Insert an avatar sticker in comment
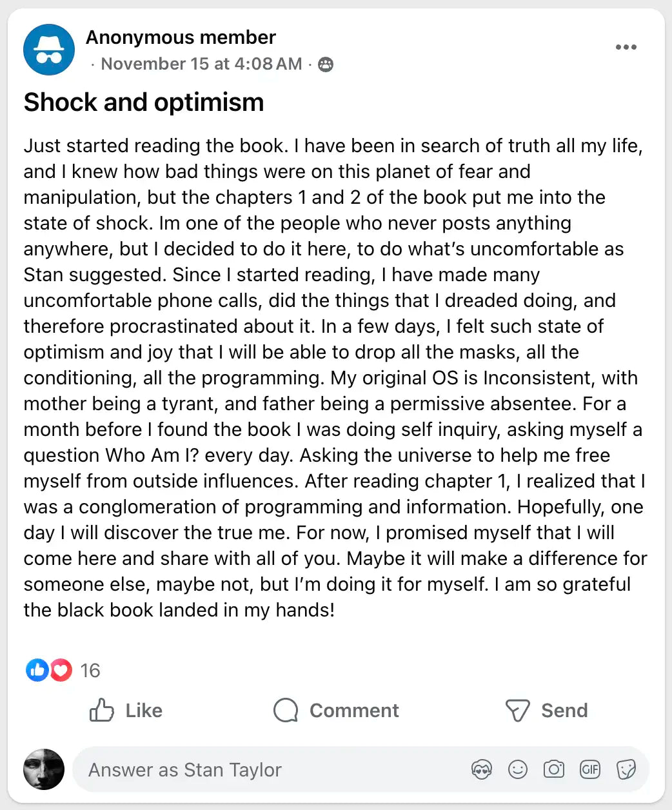The width and height of the screenshot is (672, 810). point(482,769)
